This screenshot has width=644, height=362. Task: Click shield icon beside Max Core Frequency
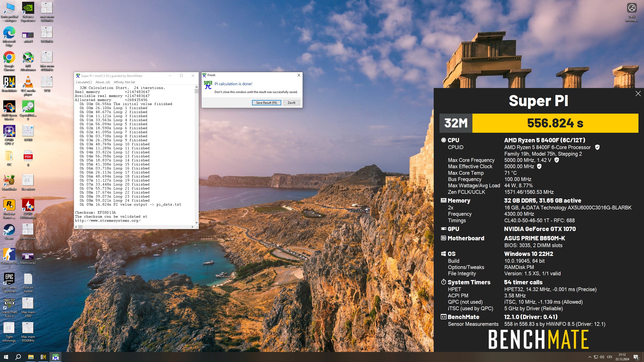tap(557, 160)
